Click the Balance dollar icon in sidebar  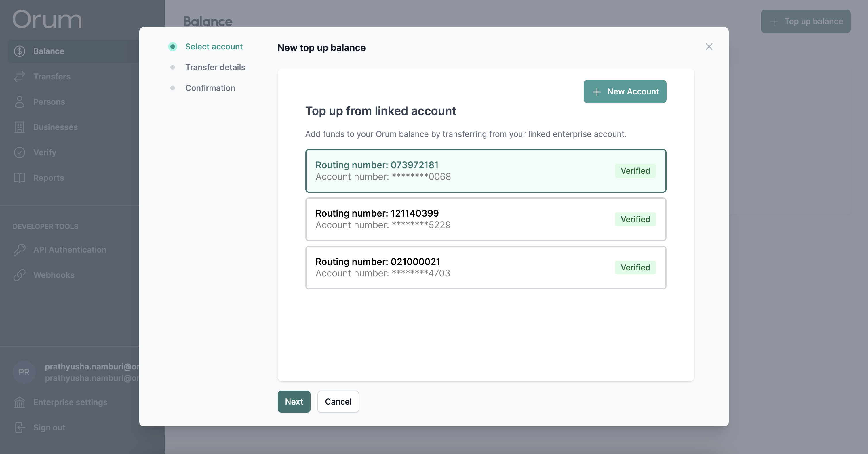click(x=20, y=51)
